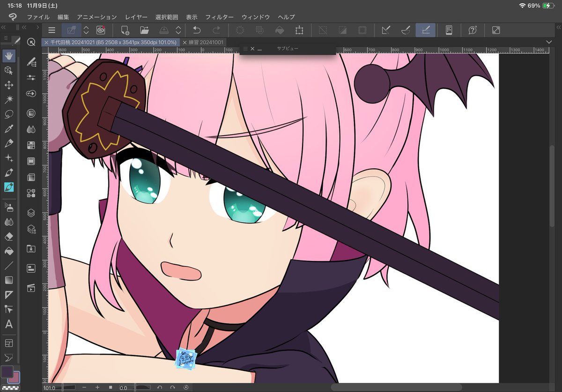Open the レイヤー menu
This screenshot has height=392, width=562.
tap(136, 17)
